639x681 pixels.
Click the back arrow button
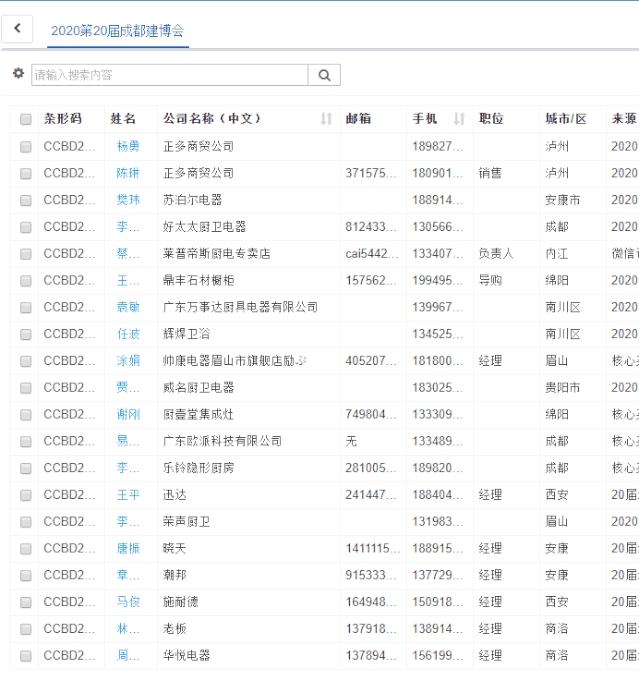[x=17, y=29]
